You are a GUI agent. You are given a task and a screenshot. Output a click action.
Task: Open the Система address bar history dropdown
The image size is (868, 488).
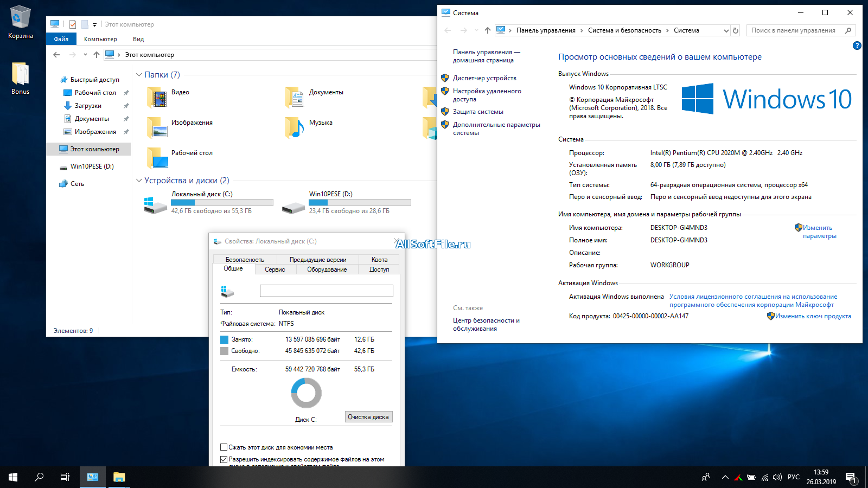coord(726,31)
